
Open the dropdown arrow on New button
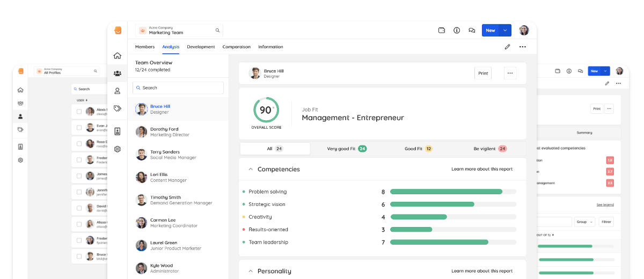point(505,31)
